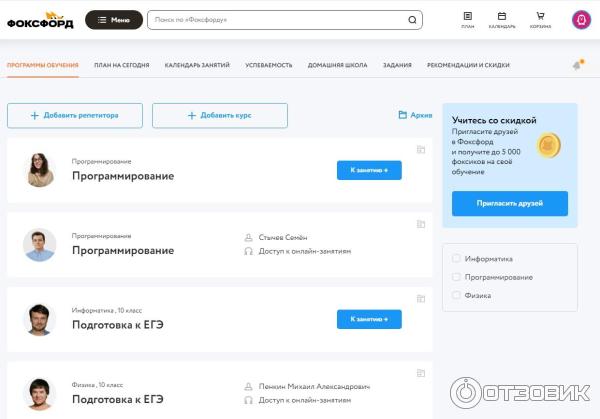Click the search magnifier icon

[x=412, y=20]
